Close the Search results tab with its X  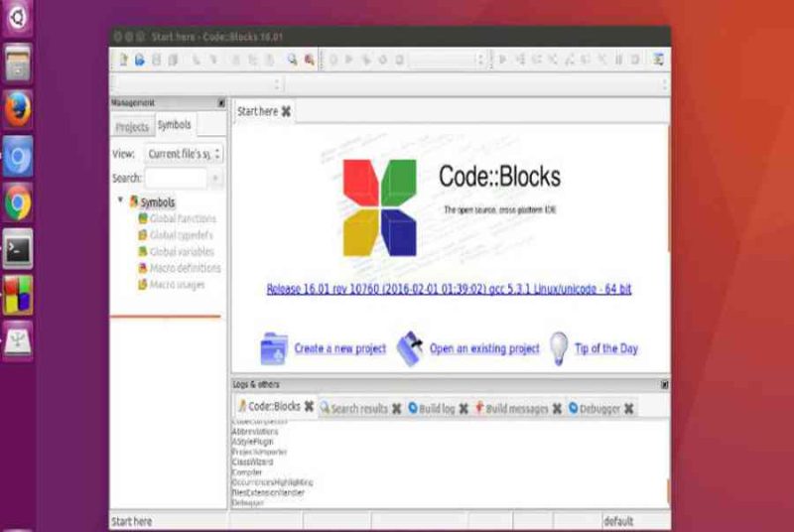396,408
